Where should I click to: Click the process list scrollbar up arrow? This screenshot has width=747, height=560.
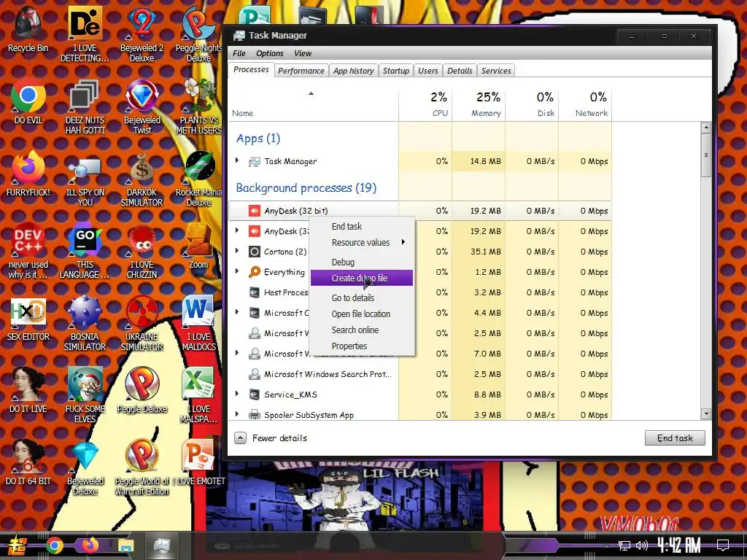(706, 127)
